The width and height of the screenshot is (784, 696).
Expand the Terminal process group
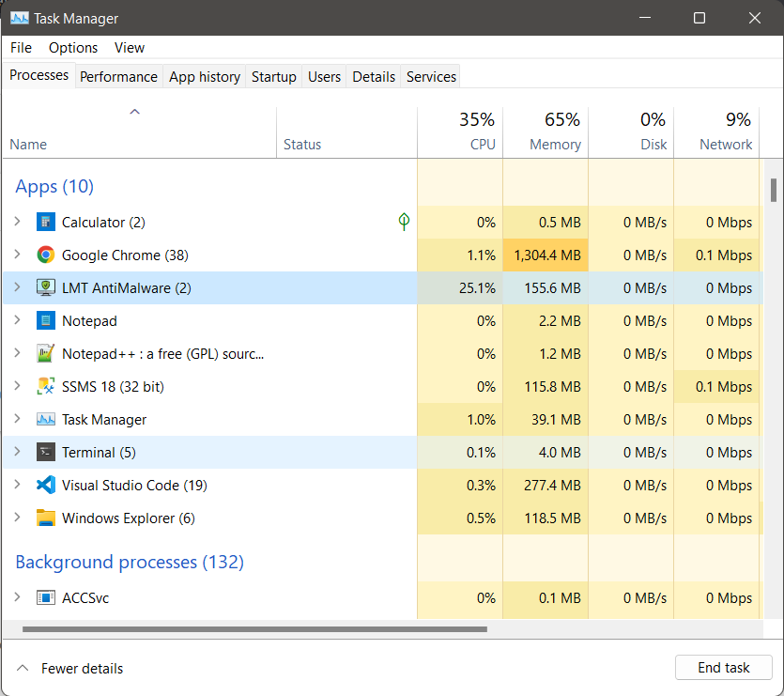pyautogui.click(x=17, y=453)
